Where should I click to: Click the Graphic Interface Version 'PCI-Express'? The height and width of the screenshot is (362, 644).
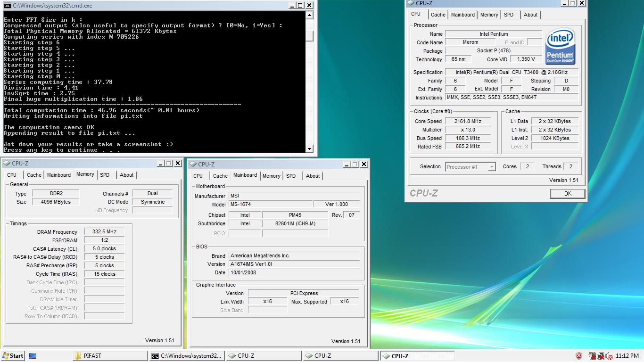pos(304,293)
